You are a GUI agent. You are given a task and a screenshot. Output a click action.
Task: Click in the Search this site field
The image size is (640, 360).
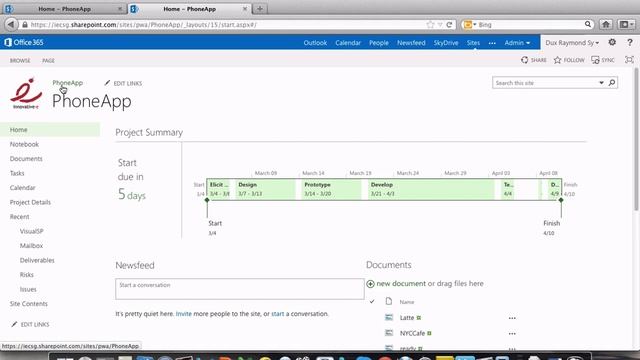545,83
